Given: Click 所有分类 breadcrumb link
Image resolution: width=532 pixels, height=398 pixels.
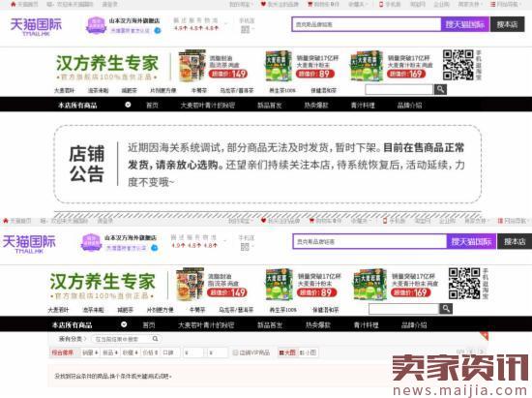Looking at the screenshot, I should [x=71, y=339].
